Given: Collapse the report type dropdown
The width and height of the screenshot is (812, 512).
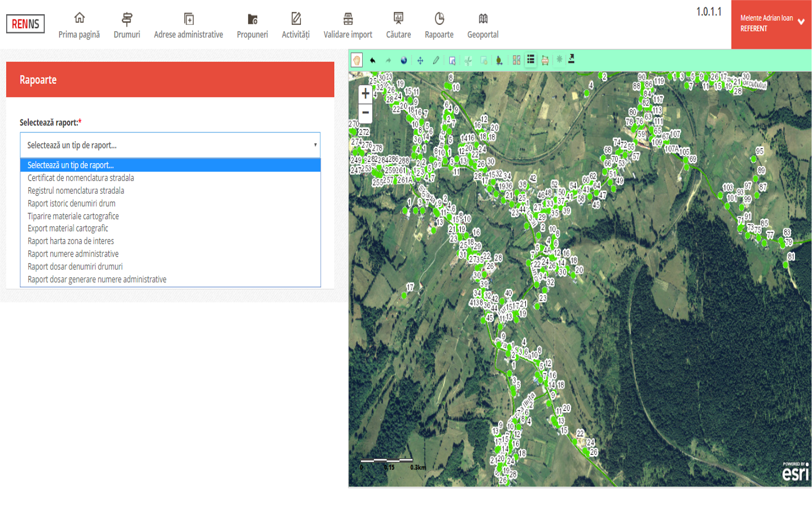Looking at the screenshot, I should pos(170,145).
